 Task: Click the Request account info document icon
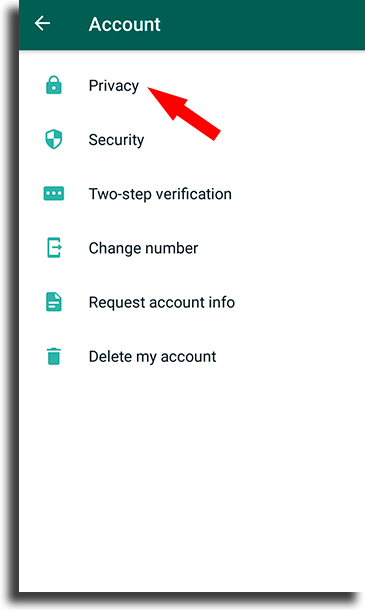[54, 302]
